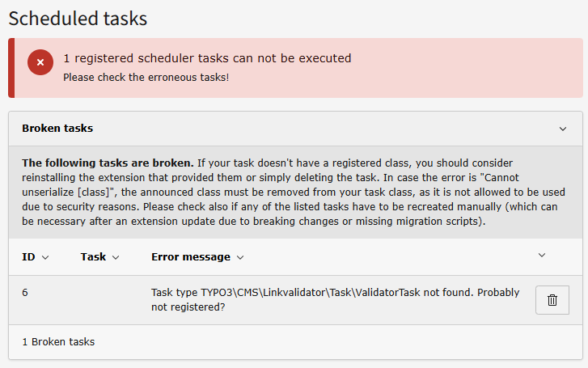This screenshot has width=588, height=368.
Task: Click the Scheduled tasks page heading
Action: (78, 17)
